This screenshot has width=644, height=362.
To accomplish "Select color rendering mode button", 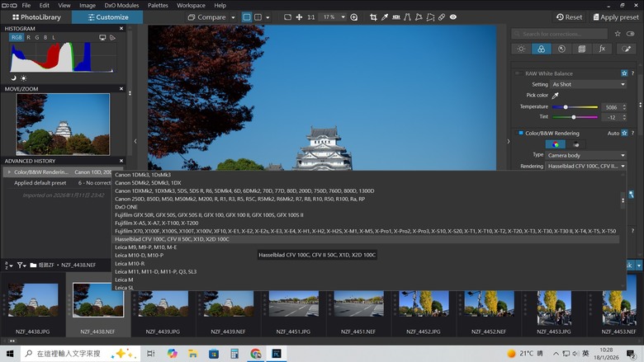I will click(556, 144).
